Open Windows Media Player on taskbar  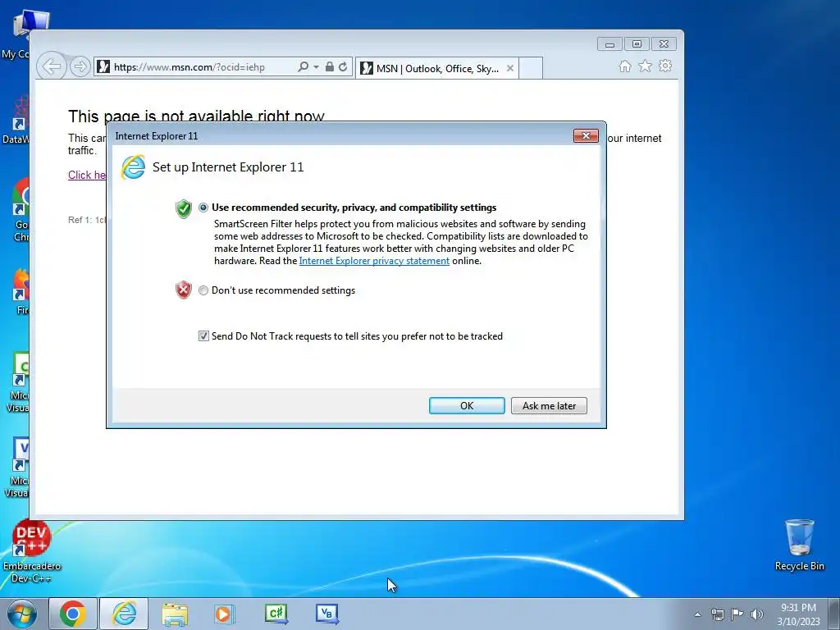click(x=225, y=614)
